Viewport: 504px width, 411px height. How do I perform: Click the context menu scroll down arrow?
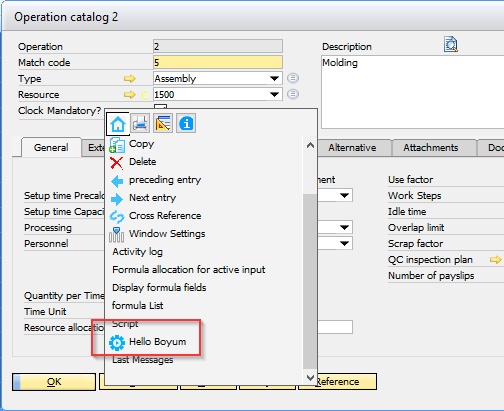(310, 378)
